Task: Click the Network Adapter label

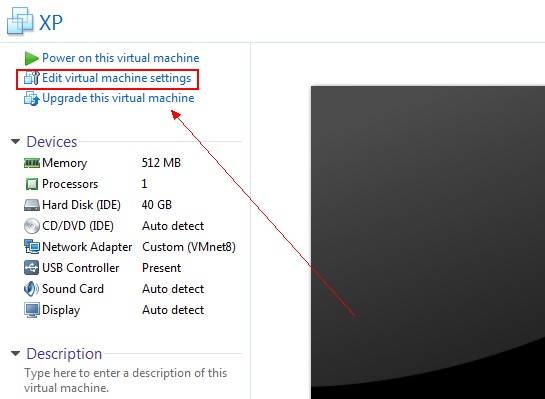Action: point(87,247)
